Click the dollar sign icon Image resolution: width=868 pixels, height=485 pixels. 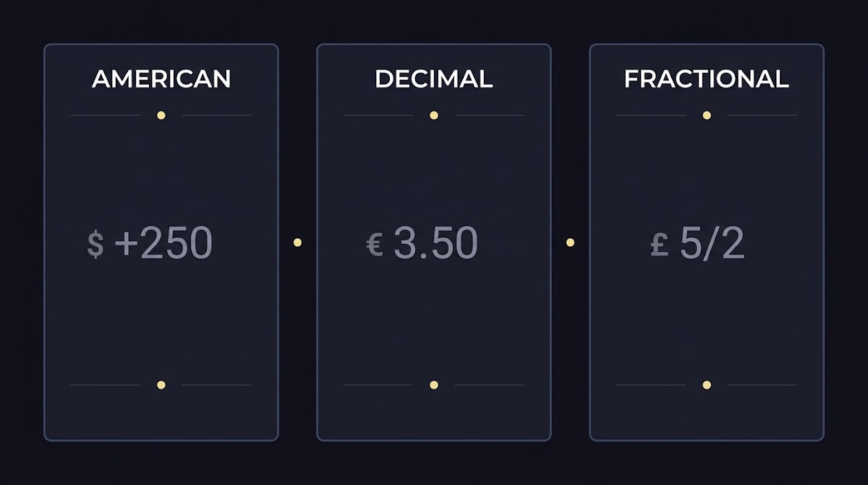point(95,244)
